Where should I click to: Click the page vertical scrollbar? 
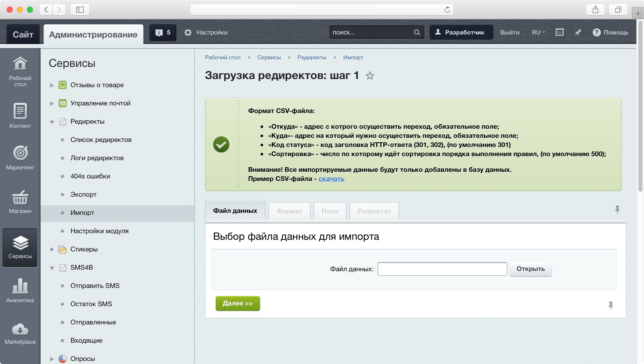[x=640, y=106]
